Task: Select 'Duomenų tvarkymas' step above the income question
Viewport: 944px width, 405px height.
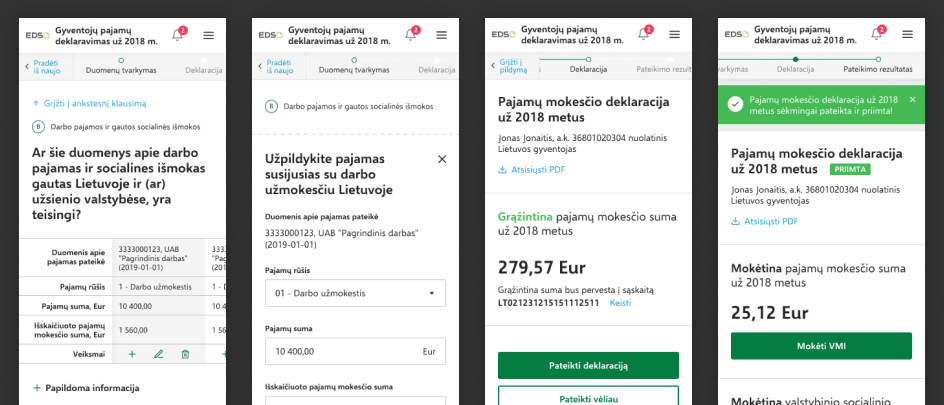Action: 119,70
